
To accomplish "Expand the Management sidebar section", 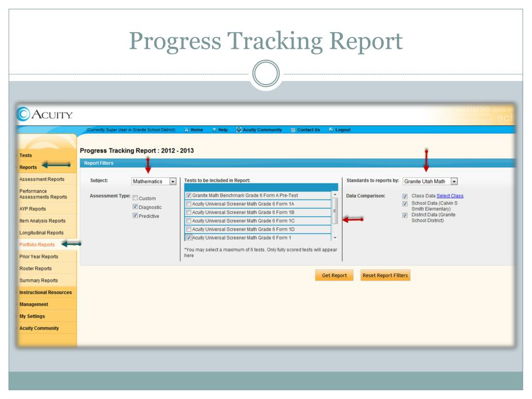I will [34, 304].
